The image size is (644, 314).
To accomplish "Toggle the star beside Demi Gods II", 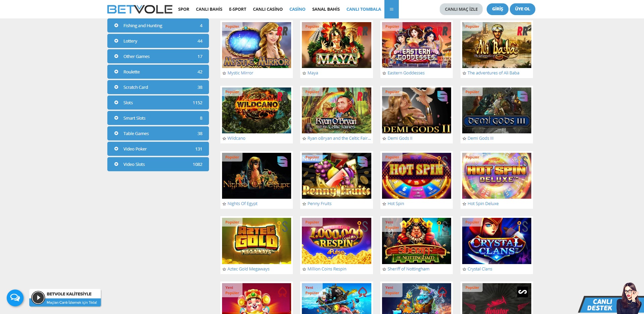I will [384, 138].
